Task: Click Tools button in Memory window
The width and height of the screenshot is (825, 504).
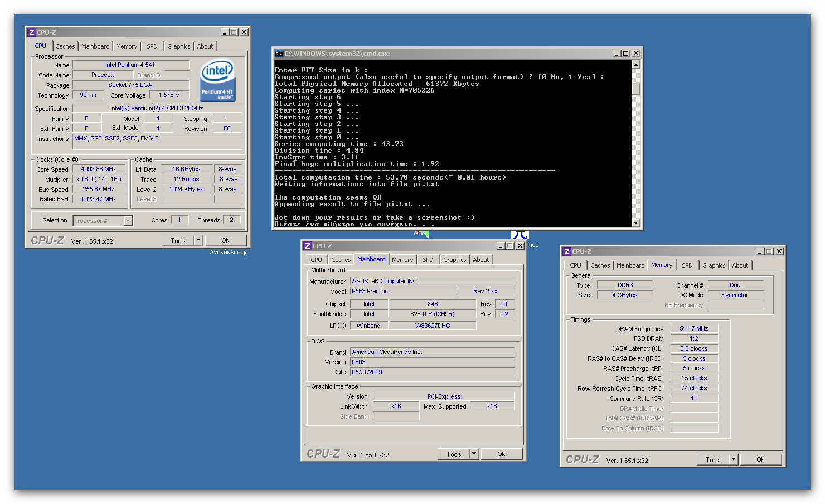Action: [713, 459]
